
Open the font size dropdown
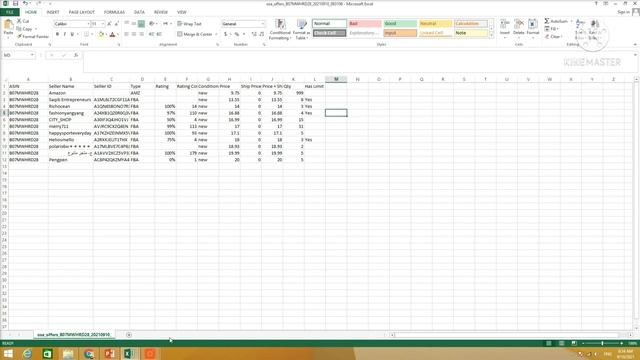point(103,24)
